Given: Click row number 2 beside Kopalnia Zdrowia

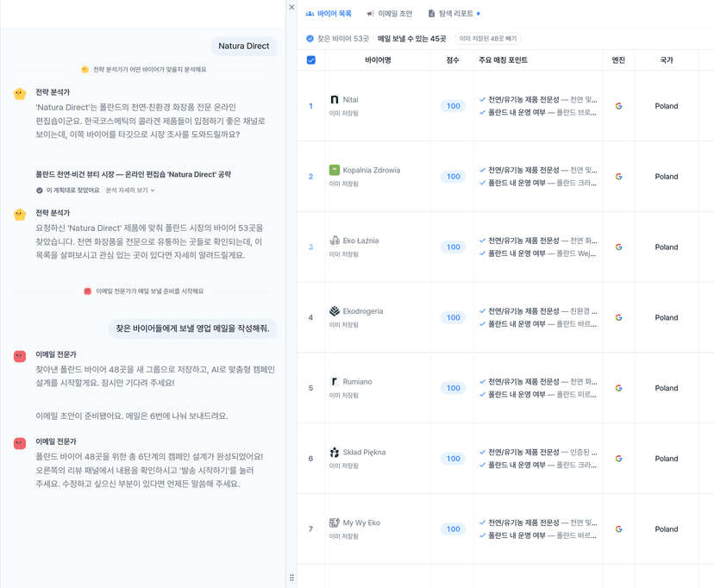Looking at the screenshot, I should [x=311, y=177].
